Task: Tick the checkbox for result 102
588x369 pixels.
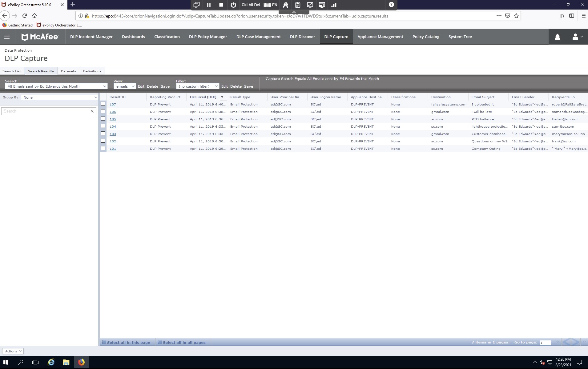Action: click(x=103, y=141)
